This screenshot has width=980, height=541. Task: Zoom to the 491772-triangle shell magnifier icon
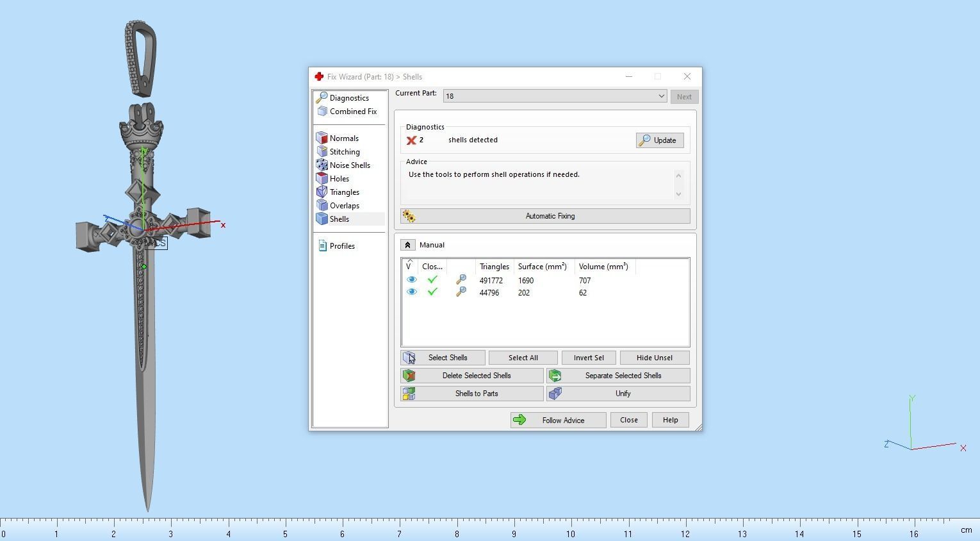coord(461,280)
